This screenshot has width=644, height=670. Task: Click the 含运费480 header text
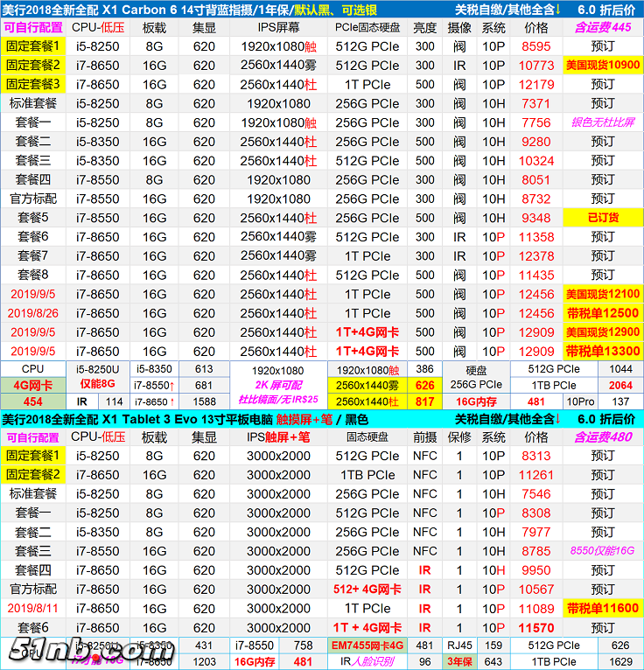602,437
